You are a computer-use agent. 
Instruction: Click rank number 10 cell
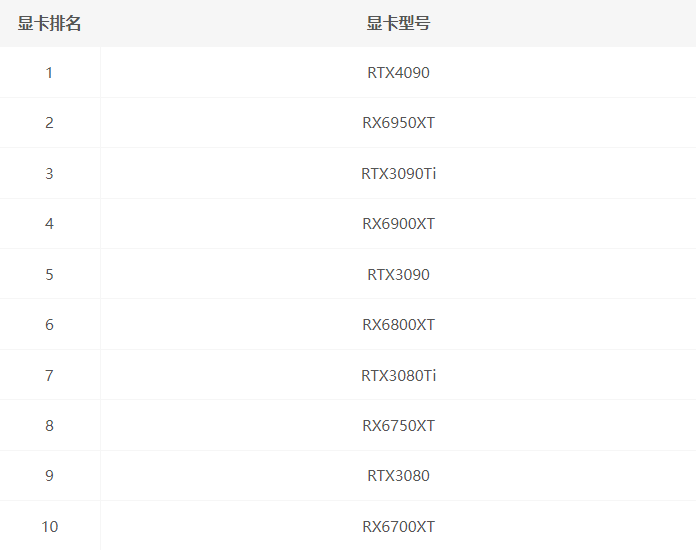point(49,526)
